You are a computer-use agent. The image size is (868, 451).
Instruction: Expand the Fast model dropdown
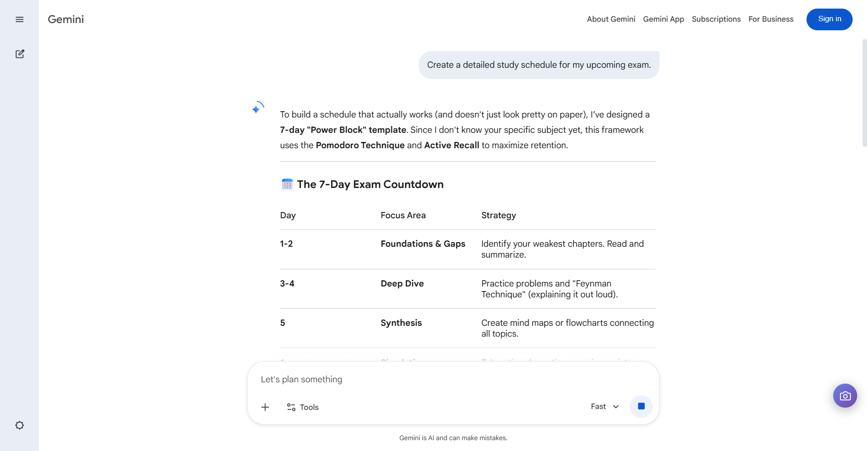click(605, 407)
